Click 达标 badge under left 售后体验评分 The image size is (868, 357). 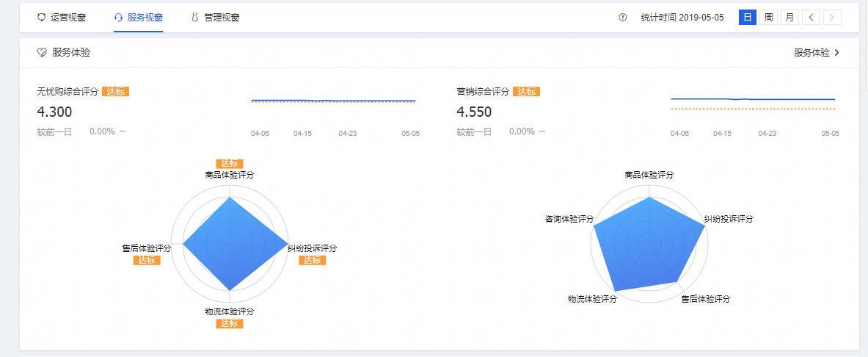pos(147,261)
